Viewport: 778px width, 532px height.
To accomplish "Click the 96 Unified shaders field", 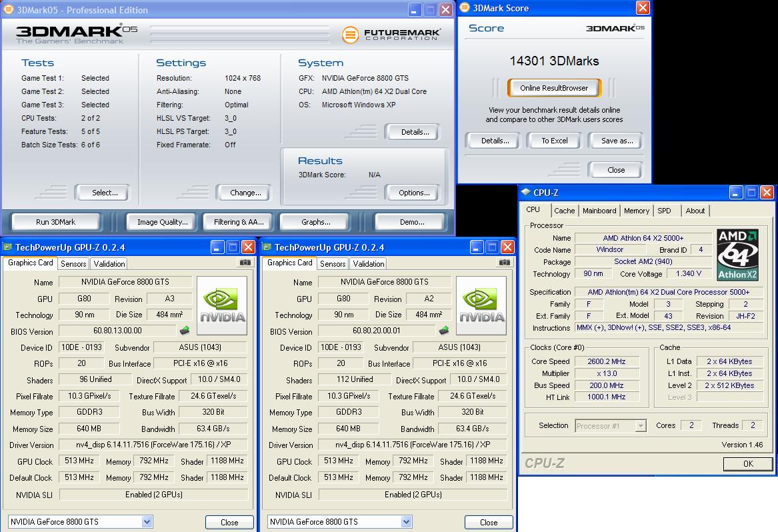I will click(x=95, y=379).
